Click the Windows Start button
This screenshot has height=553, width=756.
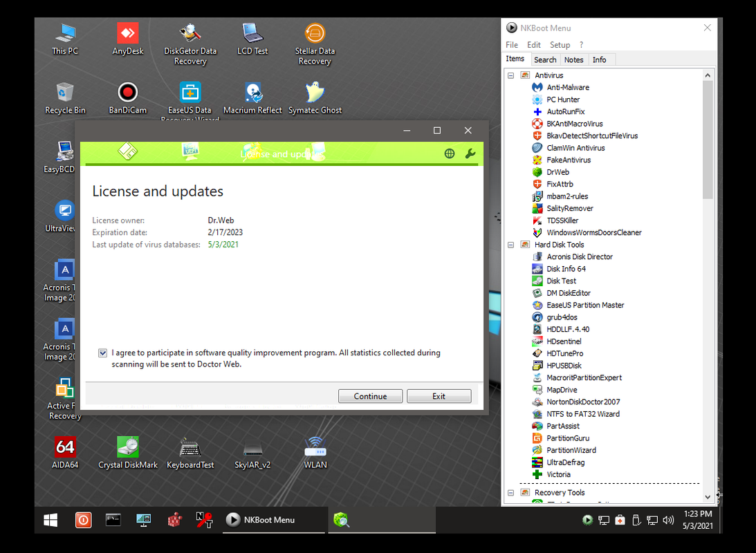tap(50, 520)
